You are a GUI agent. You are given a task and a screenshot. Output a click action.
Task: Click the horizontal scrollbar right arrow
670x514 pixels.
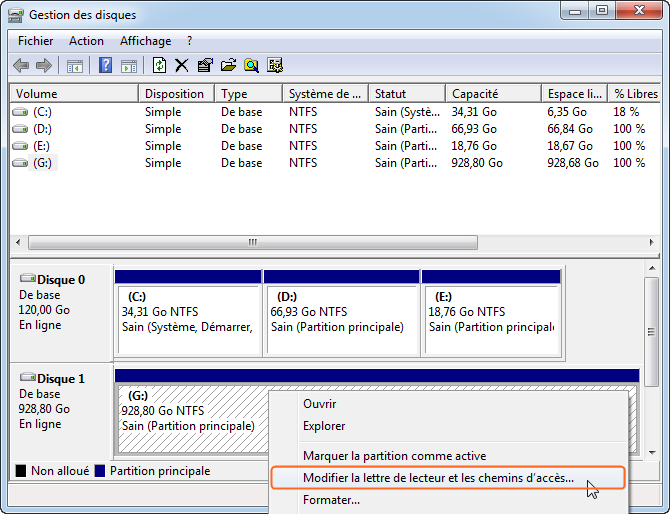pyautogui.click(x=652, y=242)
